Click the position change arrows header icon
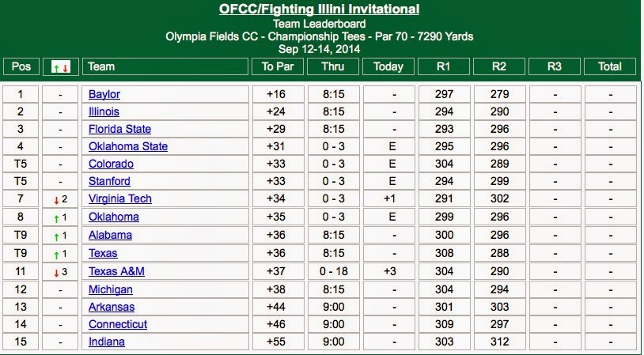The width and height of the screenshot is (644, 355). 60,67
